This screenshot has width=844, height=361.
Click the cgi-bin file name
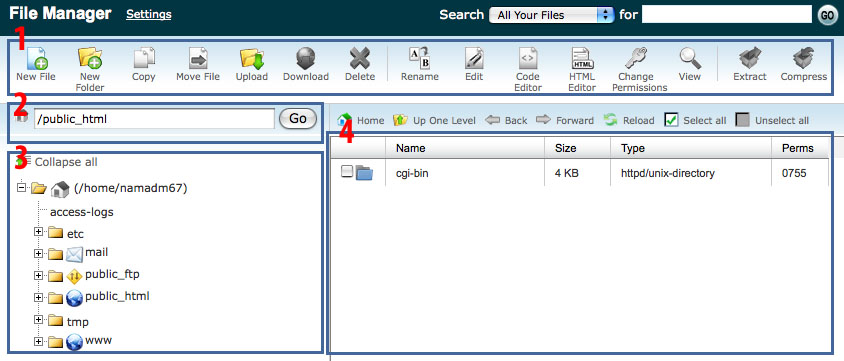(412, 173)
